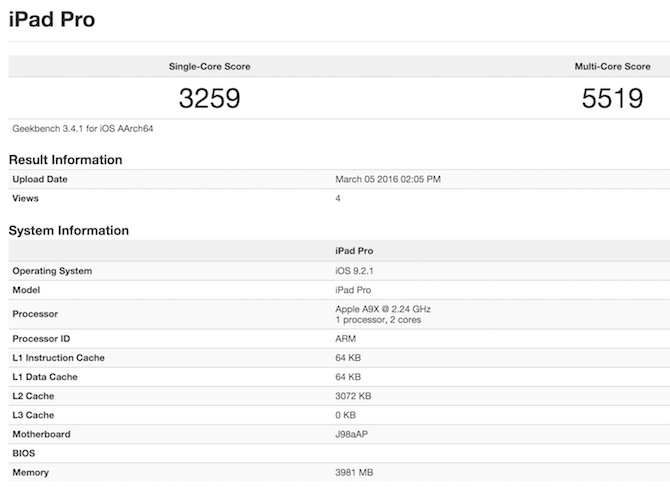The width and height of the screenshot is (670, 490).
Task: Click the BIOS row label
Action: point(24,453)
